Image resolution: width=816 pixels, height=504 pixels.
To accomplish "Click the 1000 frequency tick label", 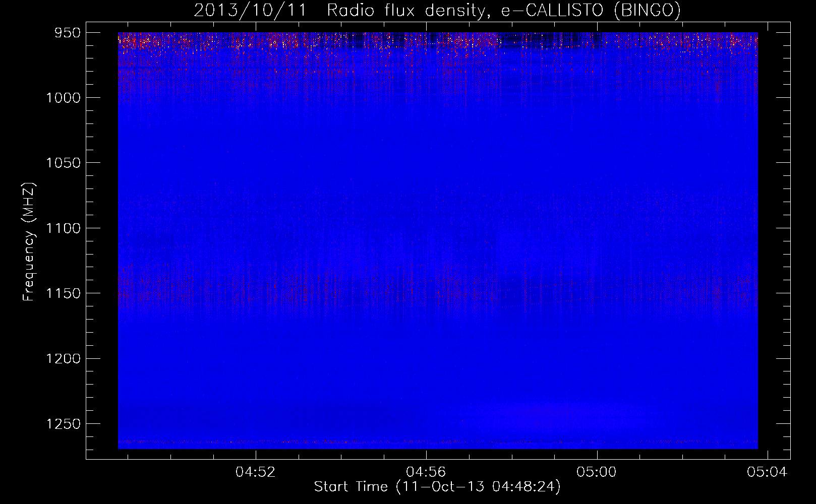I will (63, 98).
